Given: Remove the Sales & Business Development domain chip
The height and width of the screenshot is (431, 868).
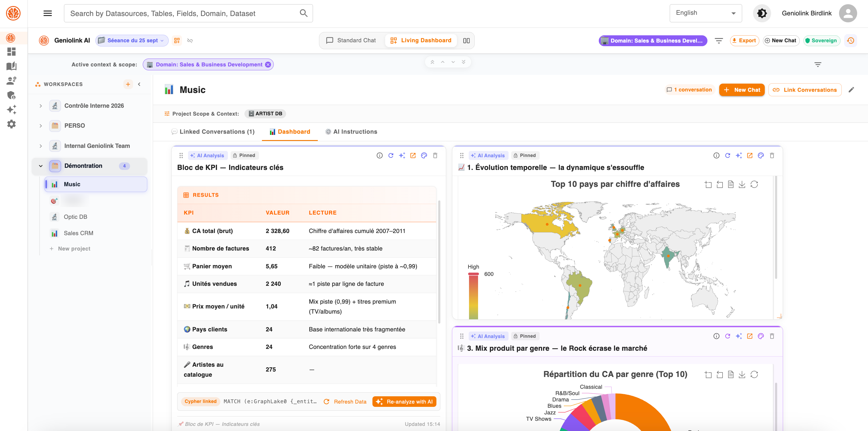Looking at the screenshot, I should pos(268,64).
